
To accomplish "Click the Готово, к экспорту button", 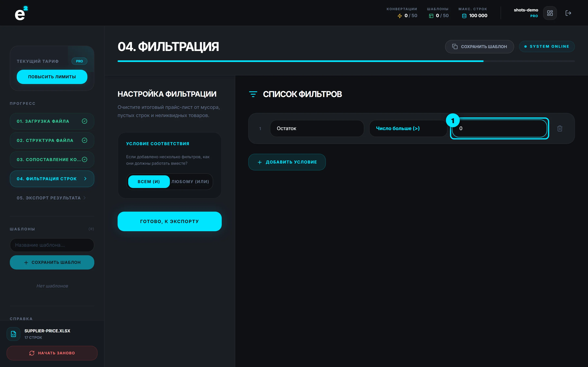I will click(170, 221).
